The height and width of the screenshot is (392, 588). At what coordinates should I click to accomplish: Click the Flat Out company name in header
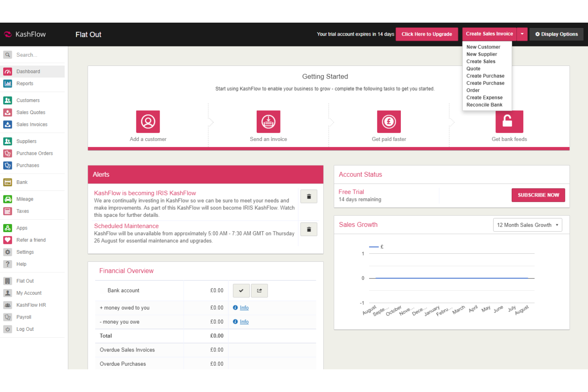point(88,35)
